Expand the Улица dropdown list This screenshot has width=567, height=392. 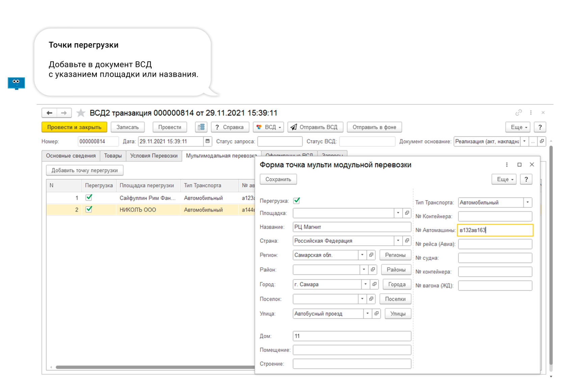coord(368,313)
